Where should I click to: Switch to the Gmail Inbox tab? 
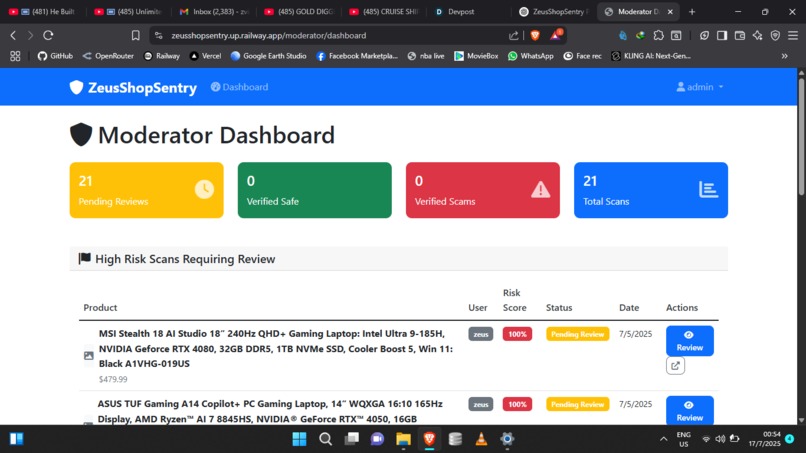tap(215, 11)
